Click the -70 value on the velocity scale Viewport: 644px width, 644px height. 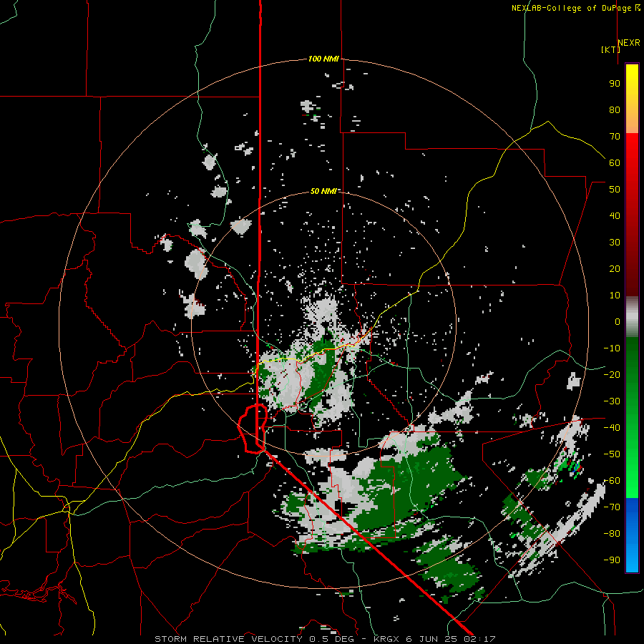612,507
